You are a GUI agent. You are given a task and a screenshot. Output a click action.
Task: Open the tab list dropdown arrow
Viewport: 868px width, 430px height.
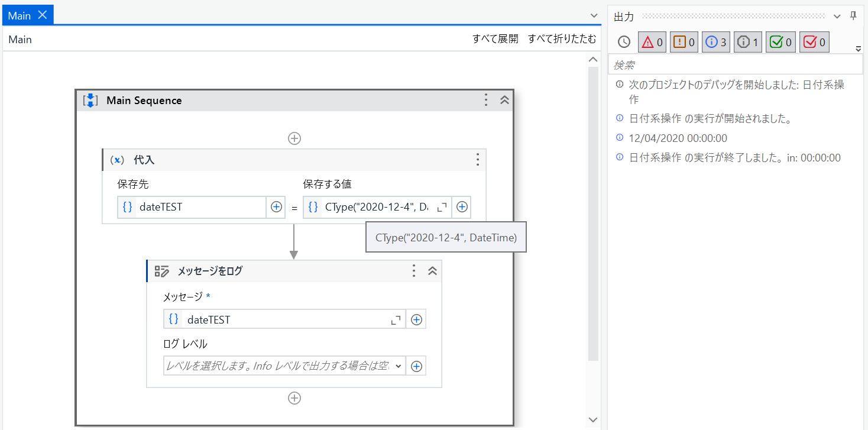click(x=594, y=16)
